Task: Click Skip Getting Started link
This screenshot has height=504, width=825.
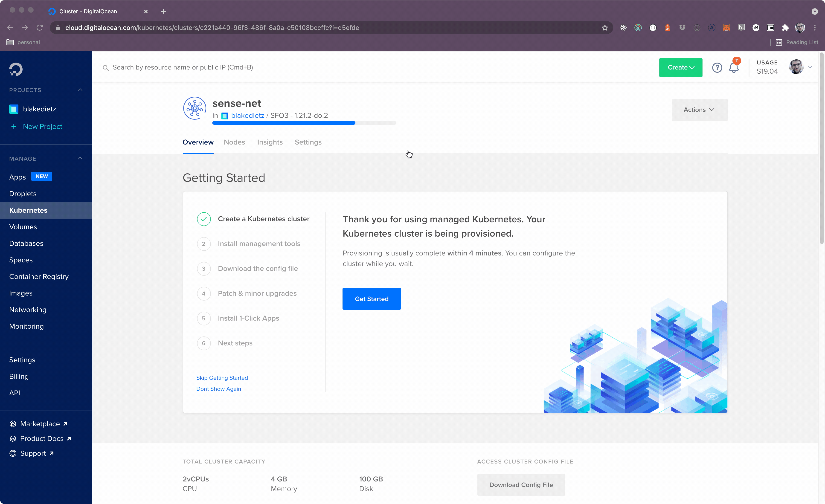Action: coord(222,378)
